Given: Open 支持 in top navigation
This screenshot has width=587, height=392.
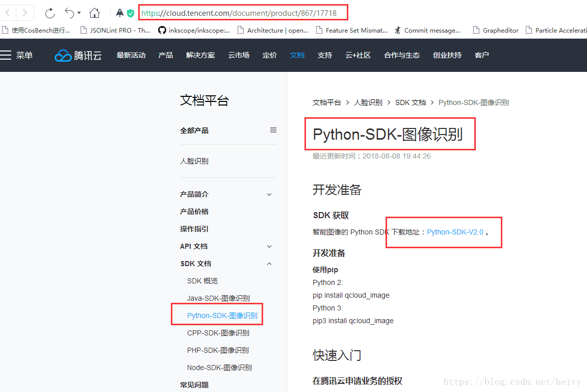Looking at the screenshot, I should tap(324, 56).
